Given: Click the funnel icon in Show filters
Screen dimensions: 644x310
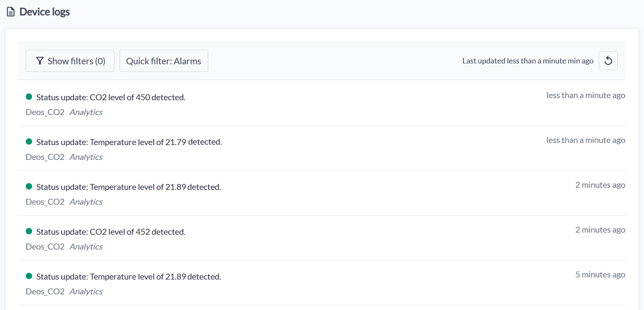Looking at the screenshot, I should pyautogui.click(x=40, y=61).
